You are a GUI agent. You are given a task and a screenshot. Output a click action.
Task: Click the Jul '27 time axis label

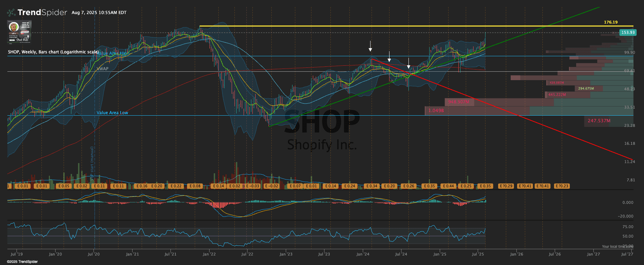tap(627, 254)
